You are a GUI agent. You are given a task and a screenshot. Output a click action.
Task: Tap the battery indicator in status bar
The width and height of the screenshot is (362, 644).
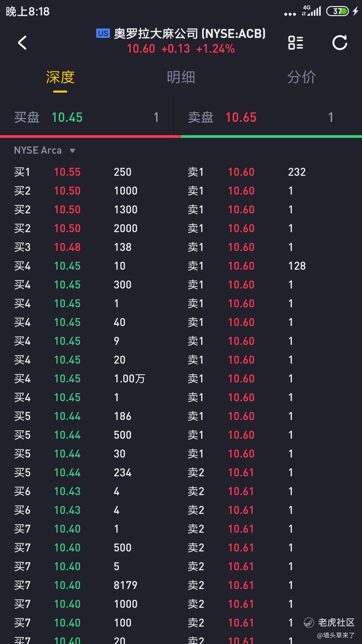(x=338, y=11)
